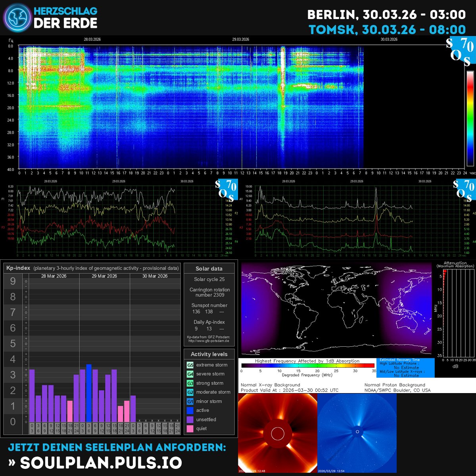Click the 'Normal X-ray Background' text

pyautogui.click(x=271, y=385)
